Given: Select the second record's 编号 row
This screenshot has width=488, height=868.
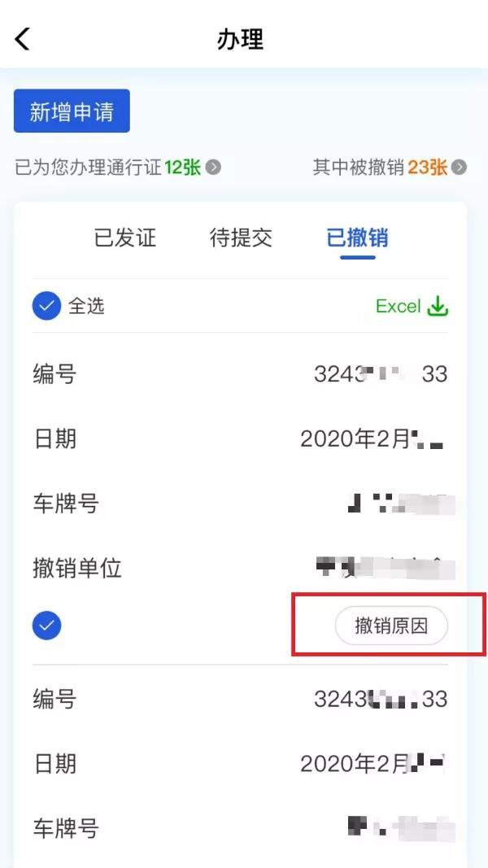Looking at the screenshot, I should point(240,699).
